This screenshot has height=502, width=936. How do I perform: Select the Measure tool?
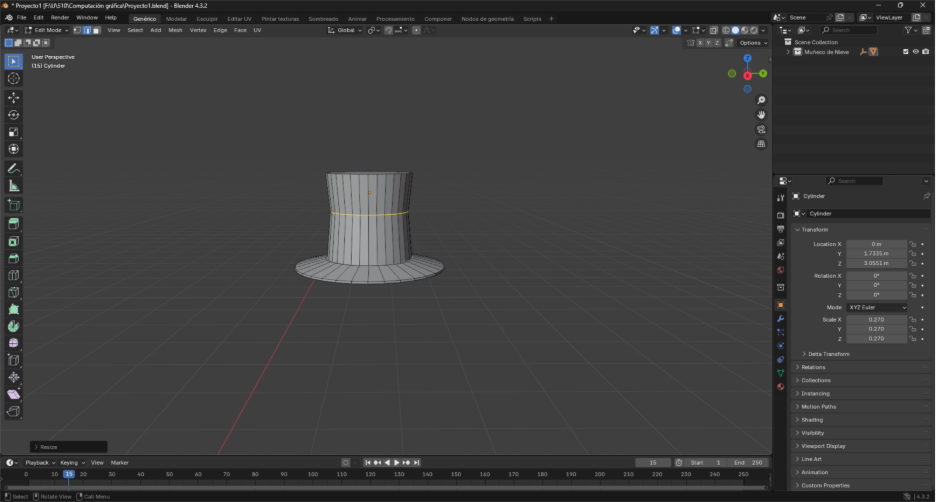14,186
